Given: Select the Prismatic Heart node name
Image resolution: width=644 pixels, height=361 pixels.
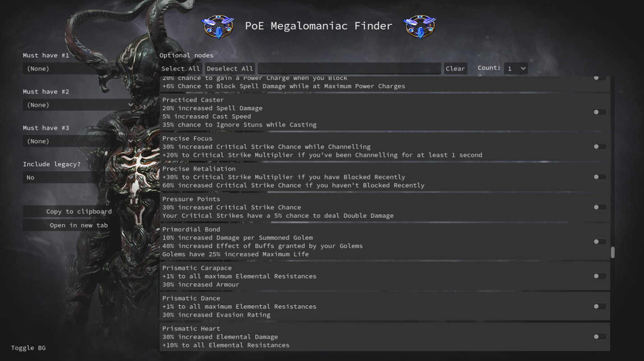Looking at the screenshot, I should (x=191, y=328).
